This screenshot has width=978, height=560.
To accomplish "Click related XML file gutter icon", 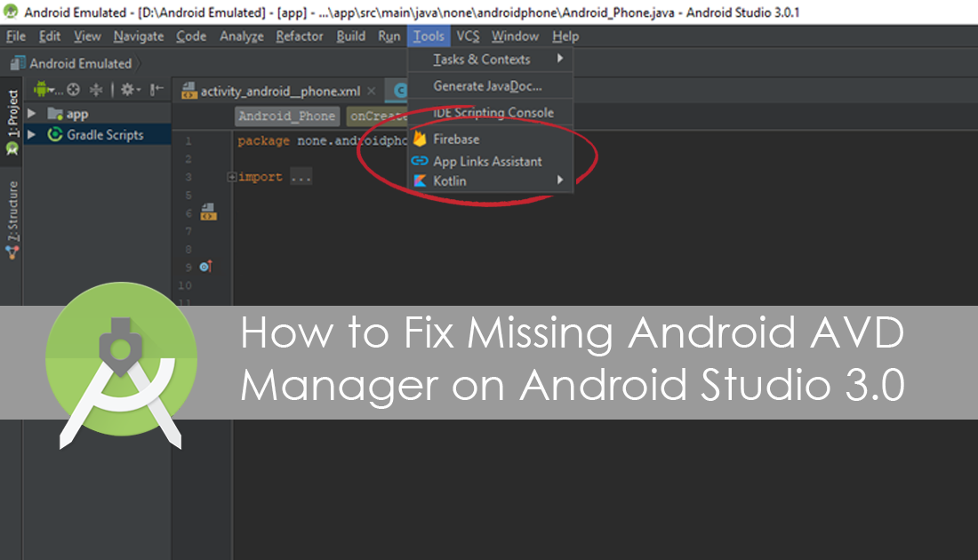I will (208, 212).
